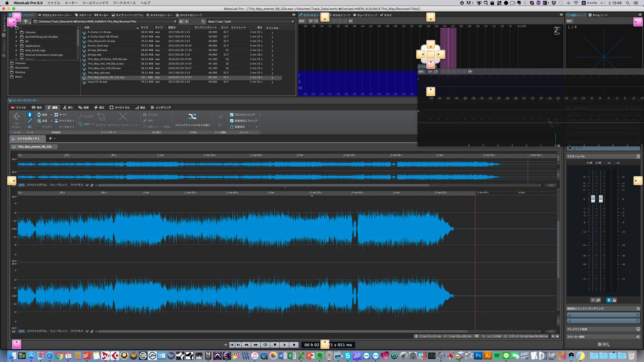Open the Wave file filter dropdown

tap(251, 21)
